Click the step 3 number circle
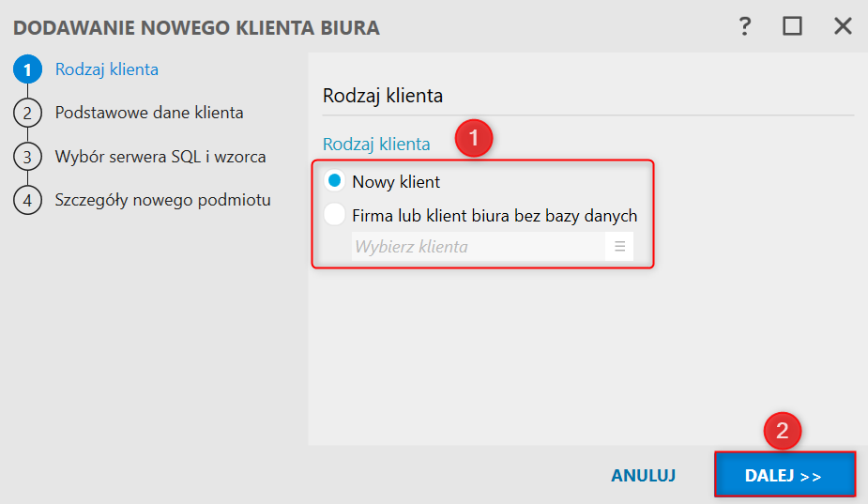The height and width of the screenshot is (504, 868). click(28, 157)
